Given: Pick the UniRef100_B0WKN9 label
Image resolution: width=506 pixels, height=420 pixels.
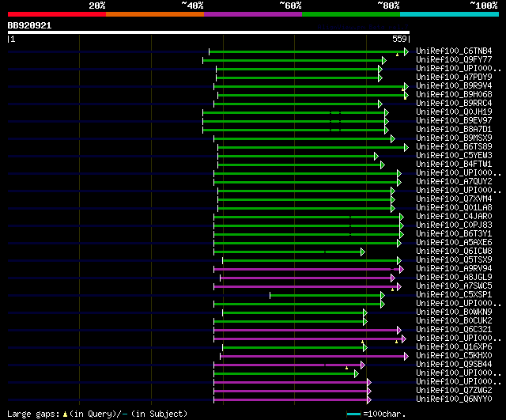Looking at the screenshot, I should click(454, 312).
